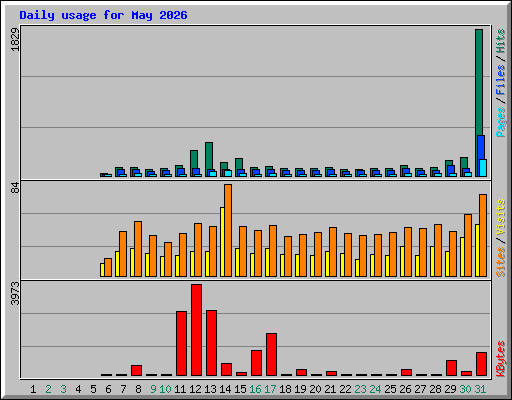
Task: Click the red KBytes bar for day 17
Action: (x=271, y=355)
